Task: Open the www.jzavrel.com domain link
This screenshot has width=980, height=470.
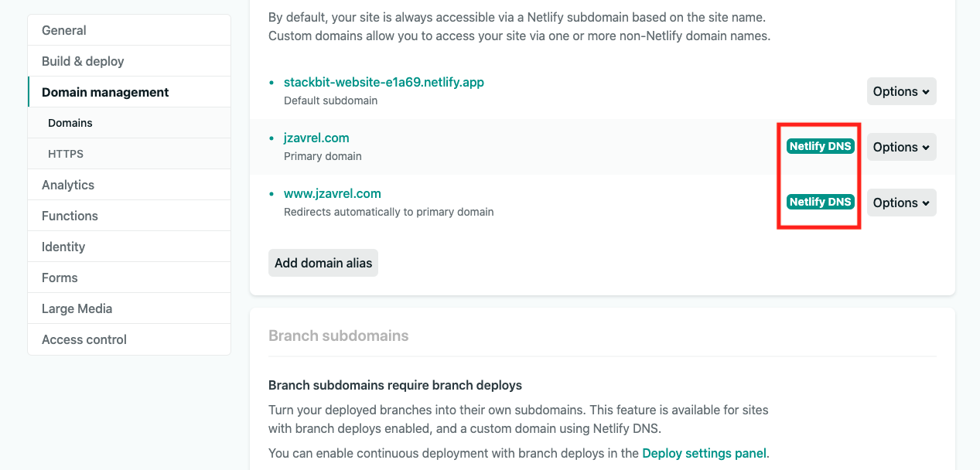Action: coord(333,193)
